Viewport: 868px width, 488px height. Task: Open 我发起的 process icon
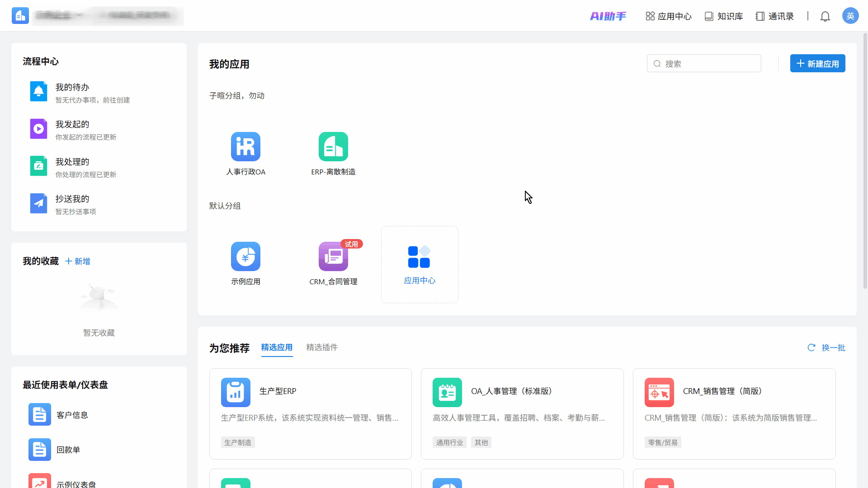[x=38, y=129]
